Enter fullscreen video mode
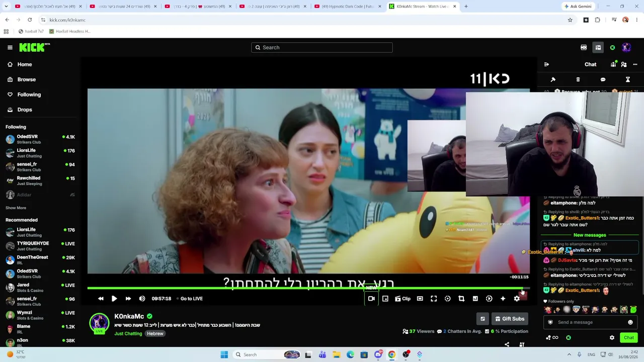644x362 pixels. 434,299
